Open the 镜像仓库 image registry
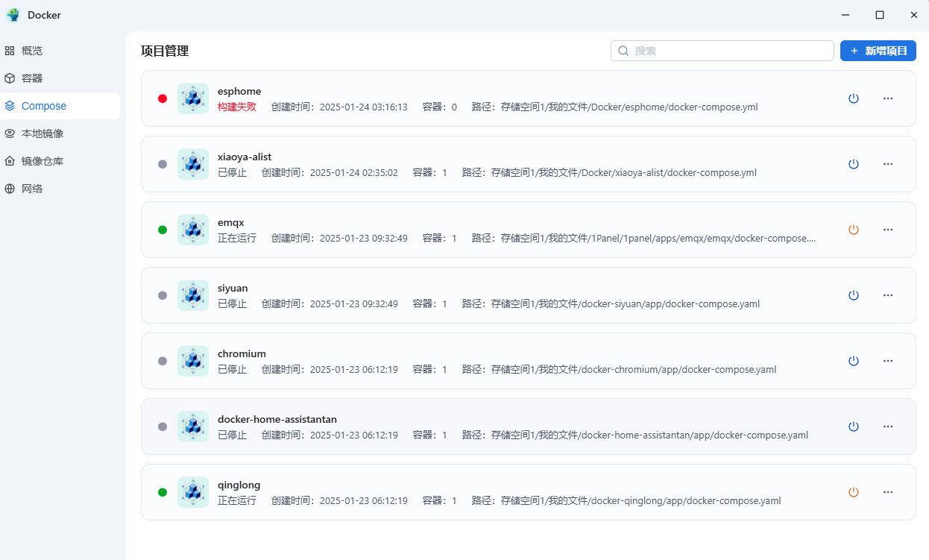 tap(60, 161)
